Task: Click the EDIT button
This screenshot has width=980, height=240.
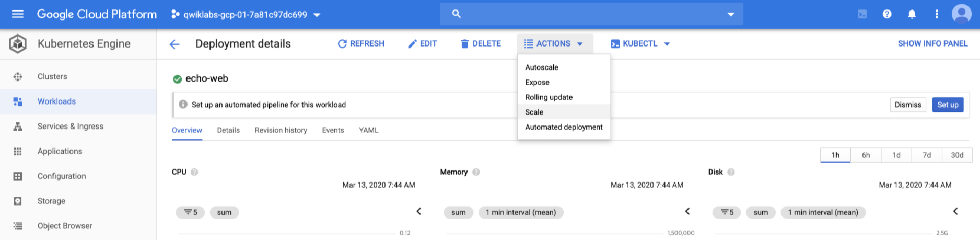Action: point(422,44)
